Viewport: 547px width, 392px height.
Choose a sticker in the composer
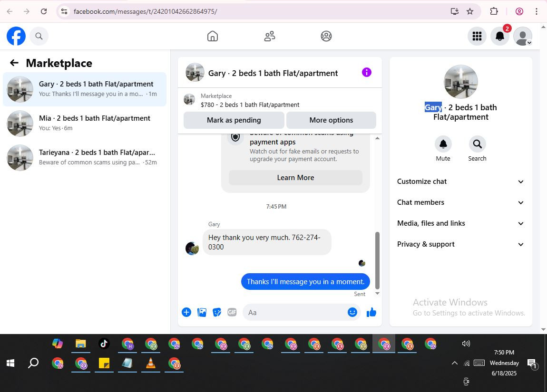click(217, 312)
